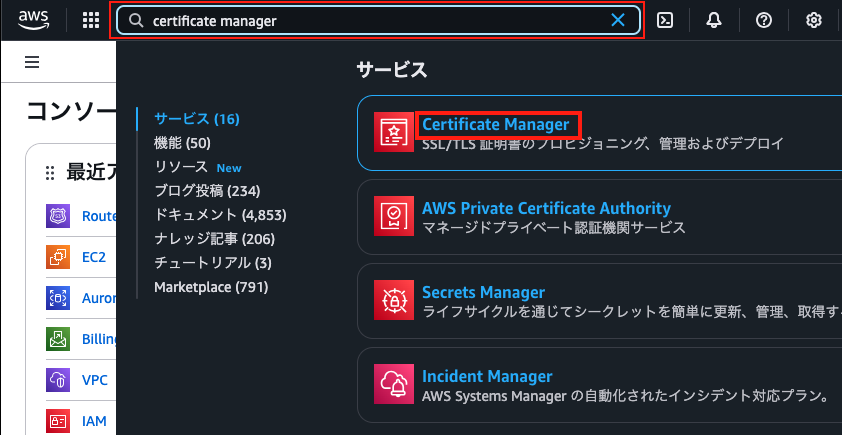Select the 機能 (50) category
Screen dimensions: 842x435
[182, 143]
